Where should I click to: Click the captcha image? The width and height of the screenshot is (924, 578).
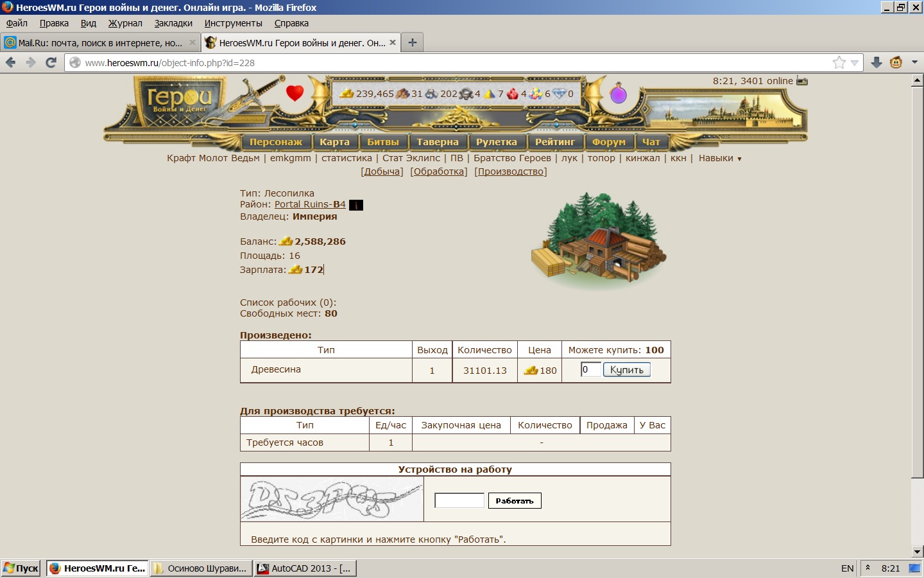tap(332, 499)
